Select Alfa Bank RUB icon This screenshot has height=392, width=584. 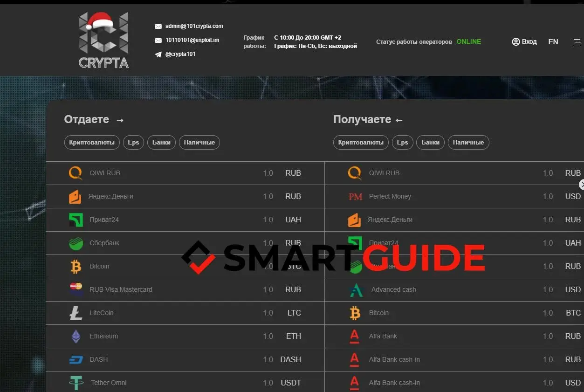[x=354, y=336]
